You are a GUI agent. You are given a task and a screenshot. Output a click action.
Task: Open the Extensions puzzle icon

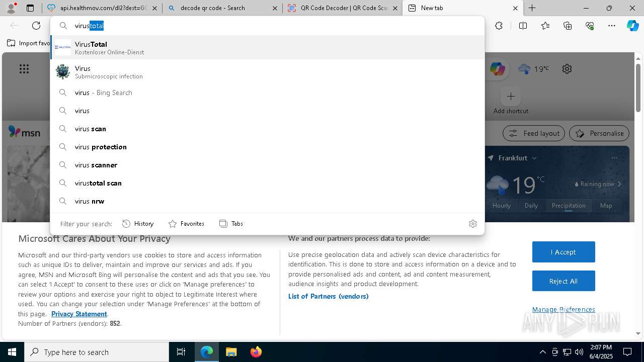(x=499, y=26)
